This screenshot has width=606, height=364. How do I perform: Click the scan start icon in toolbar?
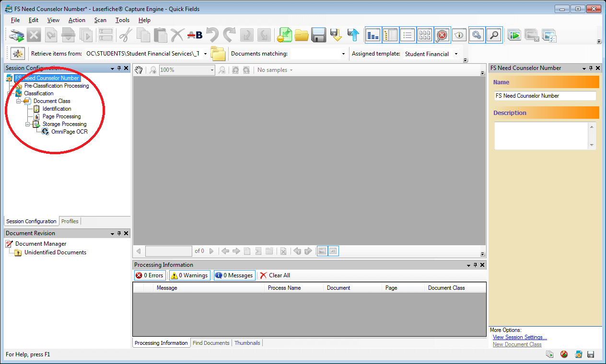point(16,35)
